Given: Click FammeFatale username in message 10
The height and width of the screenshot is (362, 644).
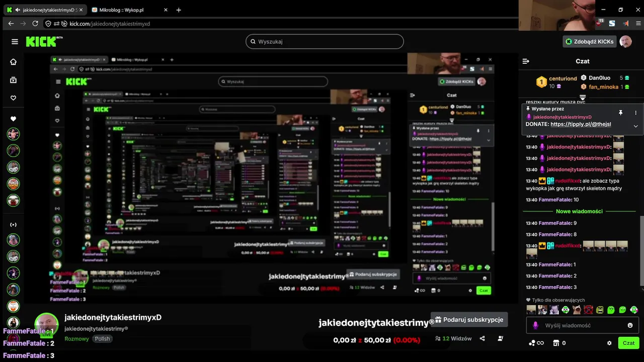Looking at the screenshot, I should coord(555,200).
